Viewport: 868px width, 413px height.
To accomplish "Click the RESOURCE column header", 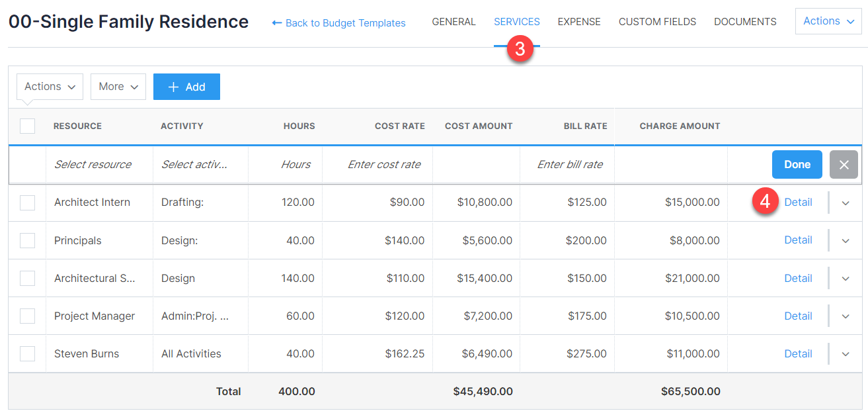I will tap(77, 126).
